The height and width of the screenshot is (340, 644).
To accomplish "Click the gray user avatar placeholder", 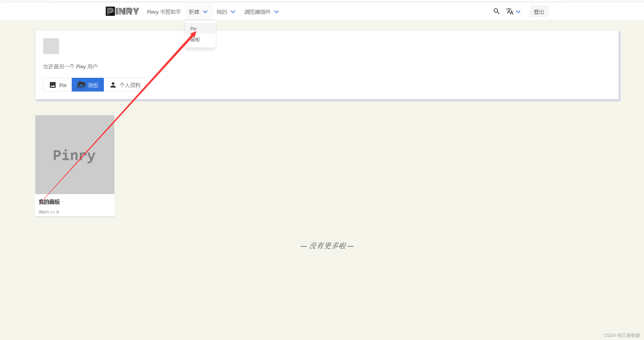I will (51, 46).
